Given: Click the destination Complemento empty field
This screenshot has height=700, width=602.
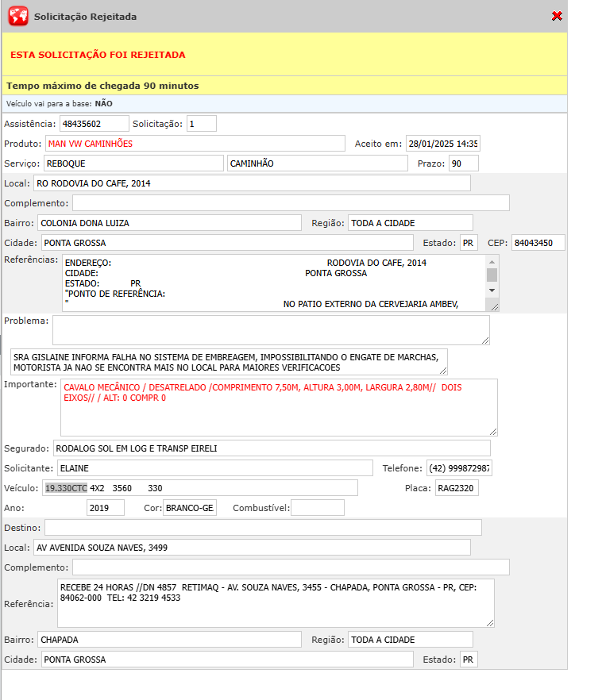Looking at the screenshot, I should tap(291, 567).
